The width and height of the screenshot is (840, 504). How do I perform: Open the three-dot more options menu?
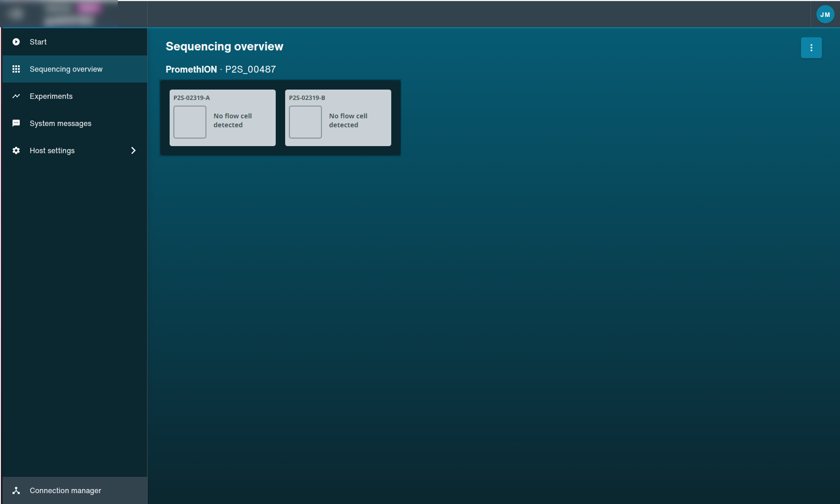811,47
